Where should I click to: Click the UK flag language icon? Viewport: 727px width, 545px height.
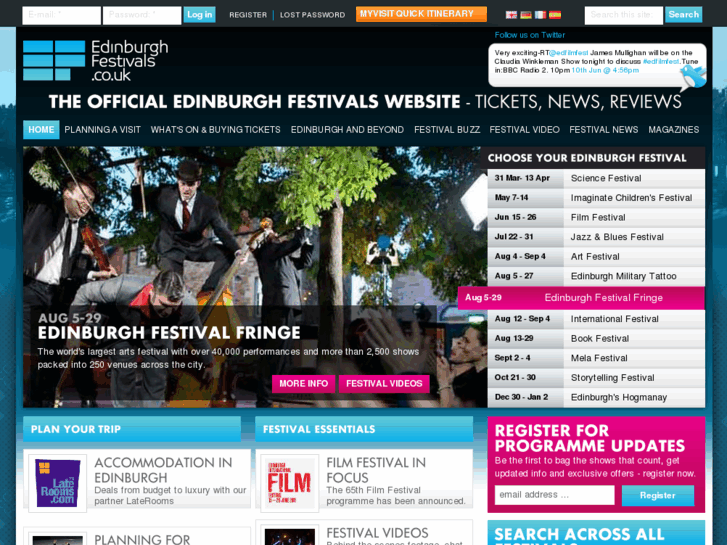click(x=511, y=15)
